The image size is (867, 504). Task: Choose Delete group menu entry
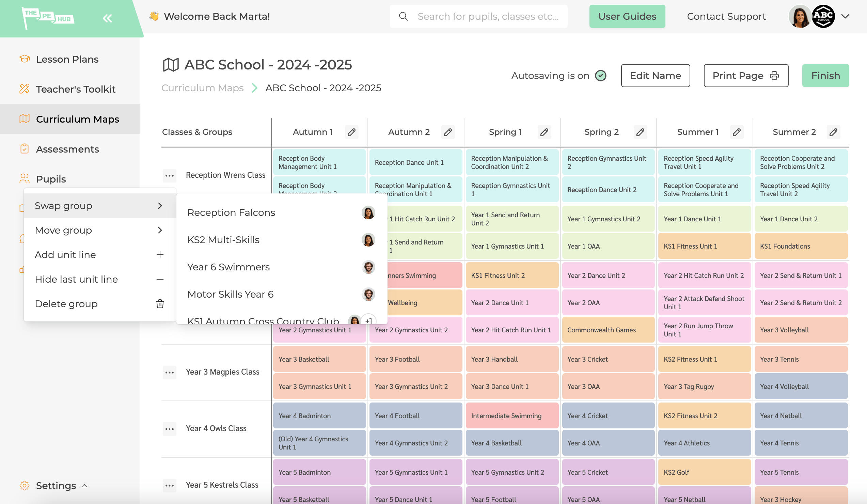[x=100, y=304]
